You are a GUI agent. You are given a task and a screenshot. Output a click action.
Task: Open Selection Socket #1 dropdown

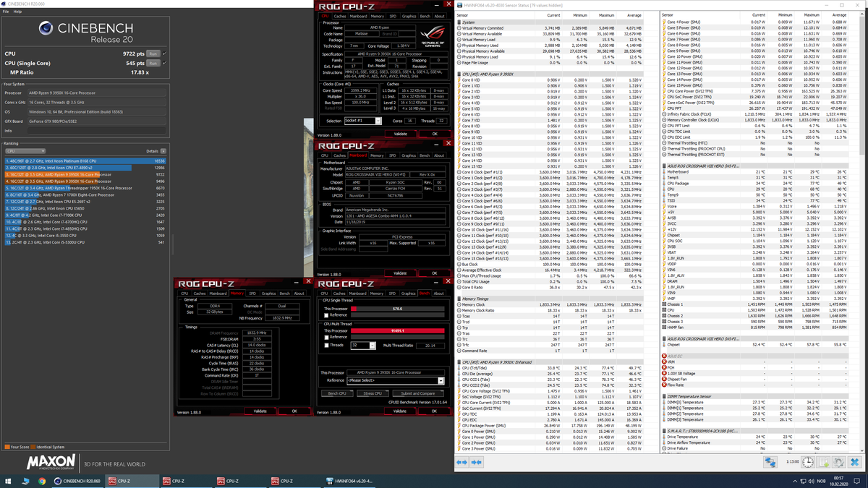363,121
